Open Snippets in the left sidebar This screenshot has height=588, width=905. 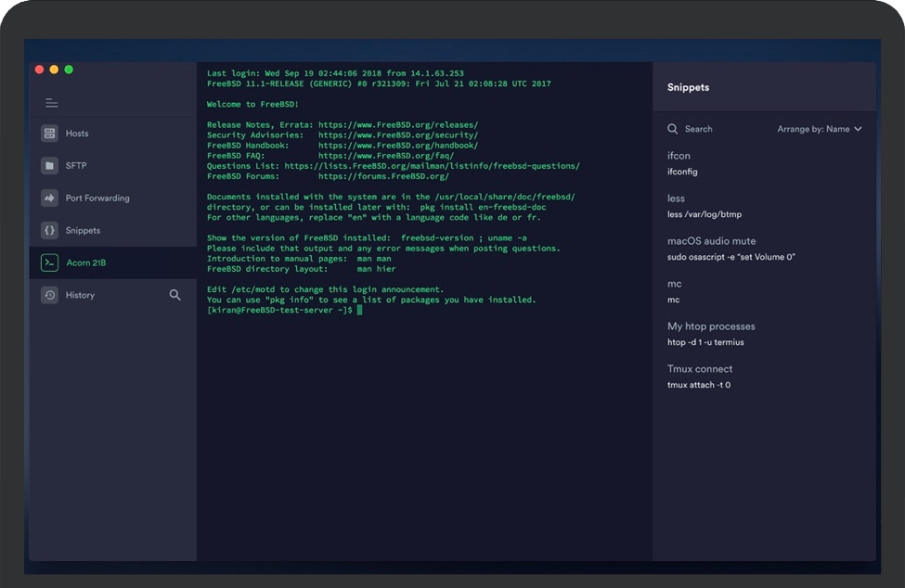pos(113,230)
